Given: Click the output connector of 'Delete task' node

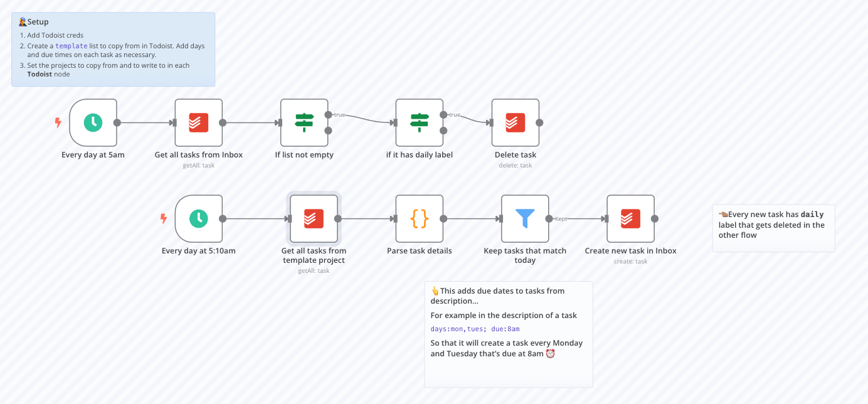Looking at the screenshot, I should pos(539,122).
